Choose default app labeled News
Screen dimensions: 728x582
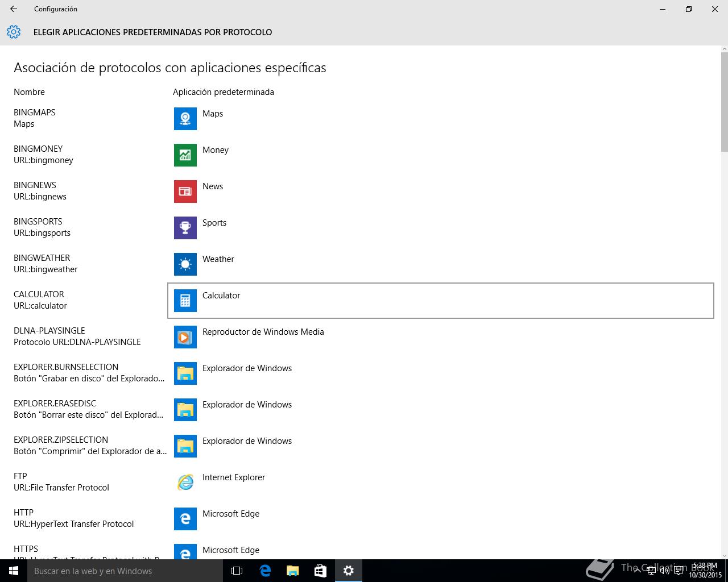coord(213,186)
